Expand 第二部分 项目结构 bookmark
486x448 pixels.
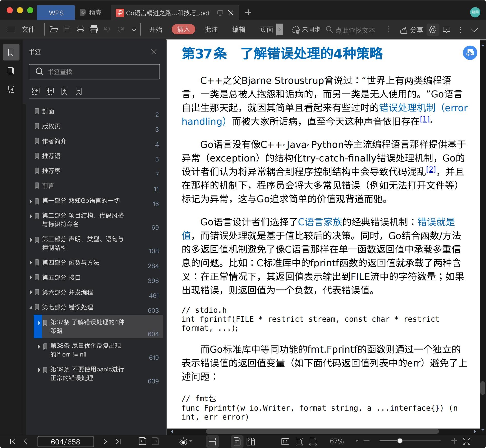pos(31,216)
